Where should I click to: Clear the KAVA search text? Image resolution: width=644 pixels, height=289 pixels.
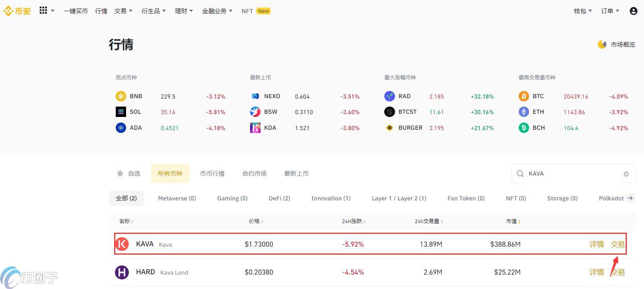point(626,174)
